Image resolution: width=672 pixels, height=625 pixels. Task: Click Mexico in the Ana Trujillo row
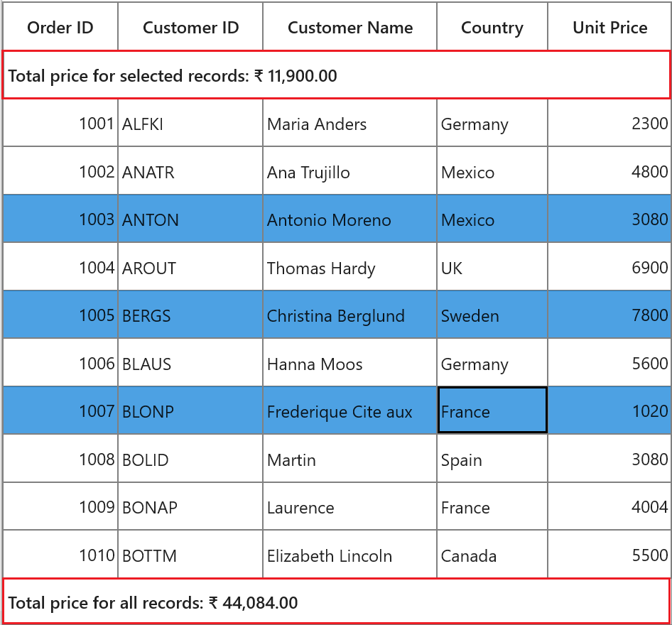[x=492, y=171]
